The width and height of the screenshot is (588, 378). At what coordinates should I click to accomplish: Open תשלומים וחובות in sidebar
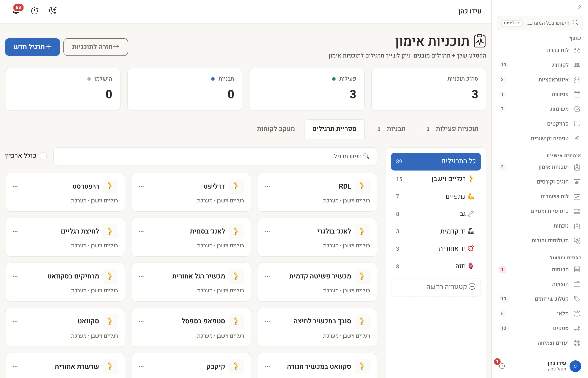pyautogui.click(x=540, y=240)
